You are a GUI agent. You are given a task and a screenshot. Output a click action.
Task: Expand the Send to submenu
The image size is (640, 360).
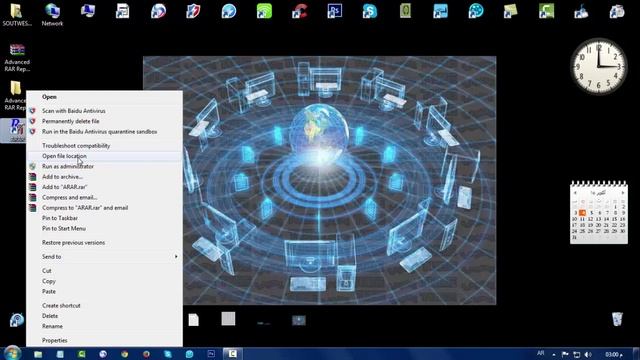pos(104,257)
